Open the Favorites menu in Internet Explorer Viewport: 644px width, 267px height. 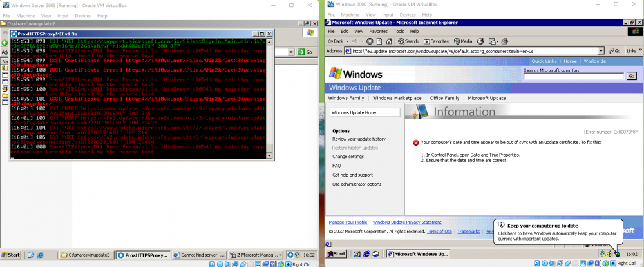tap(378, 30)
